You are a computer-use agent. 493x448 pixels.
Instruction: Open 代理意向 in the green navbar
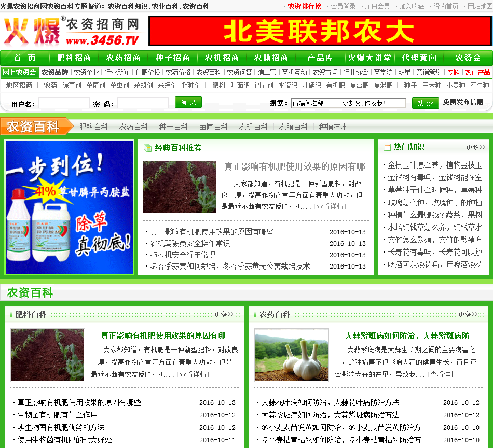[x=419, y=58]
